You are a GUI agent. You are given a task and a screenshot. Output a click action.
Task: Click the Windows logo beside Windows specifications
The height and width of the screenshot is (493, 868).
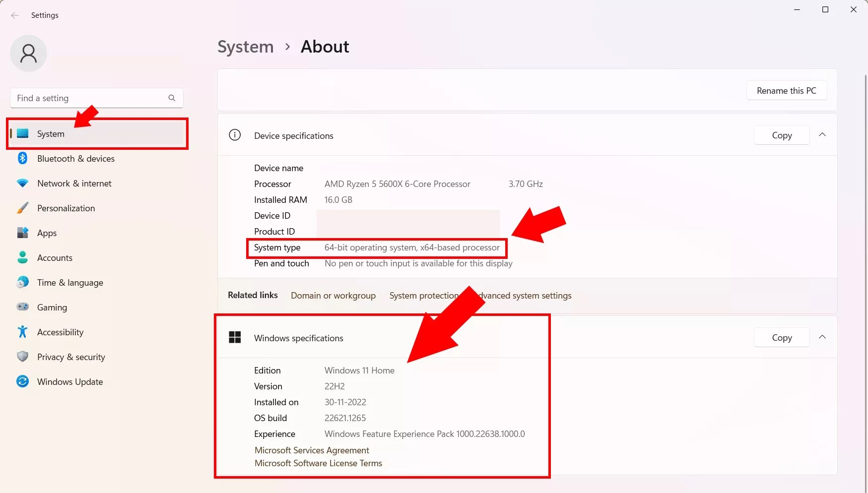pos(235,337)
